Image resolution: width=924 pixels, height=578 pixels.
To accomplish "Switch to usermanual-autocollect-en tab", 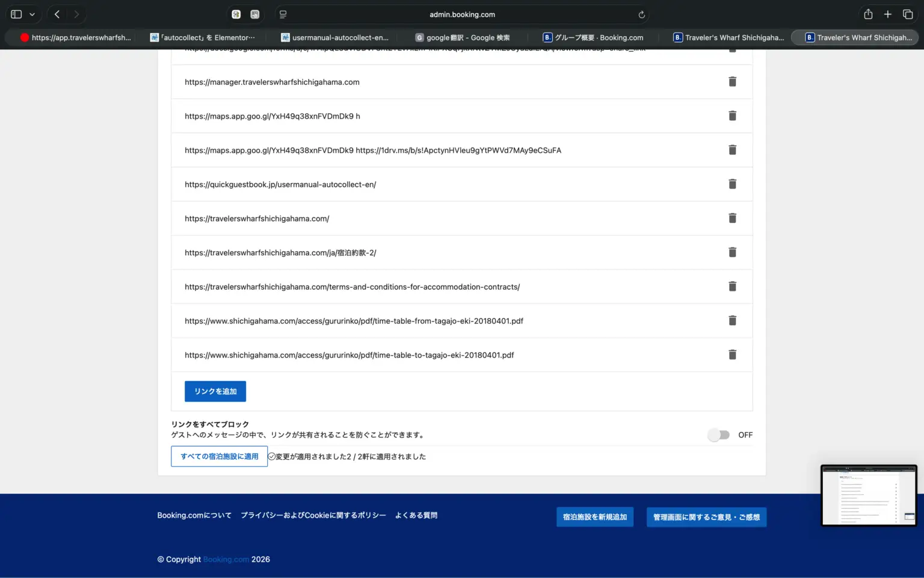I will (335, 37).
